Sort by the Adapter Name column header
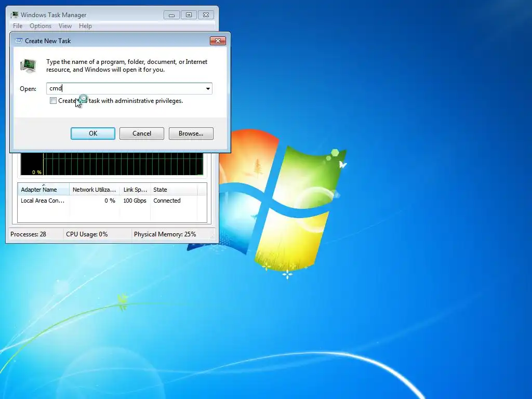The image size is (532, 399). tap(44, 189)
